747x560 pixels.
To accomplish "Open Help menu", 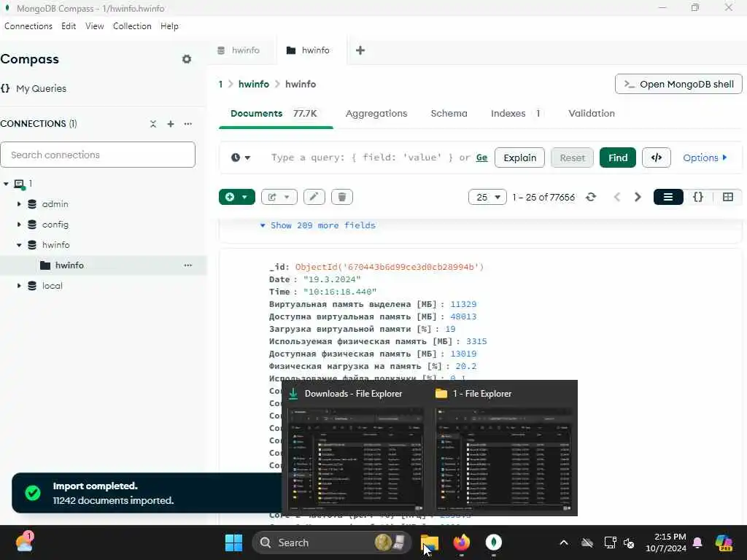I will coord(169,26).
